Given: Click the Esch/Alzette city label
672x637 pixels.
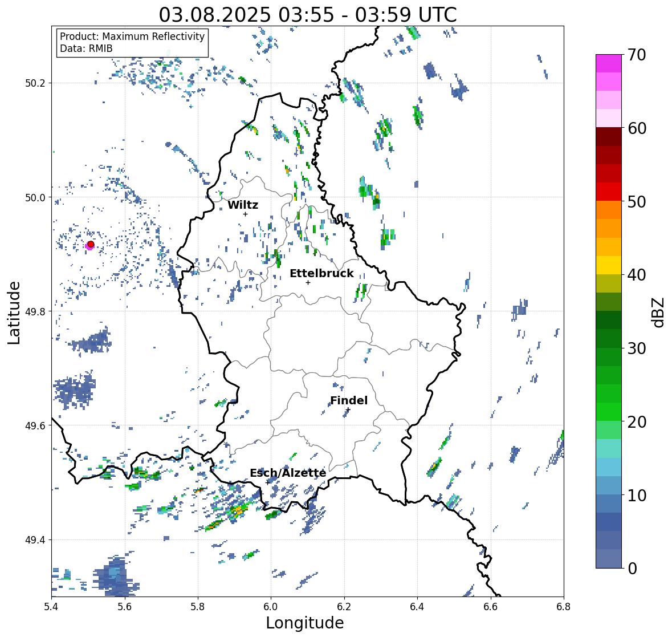Looking at the screenshot, I should [x=288, y=473].
